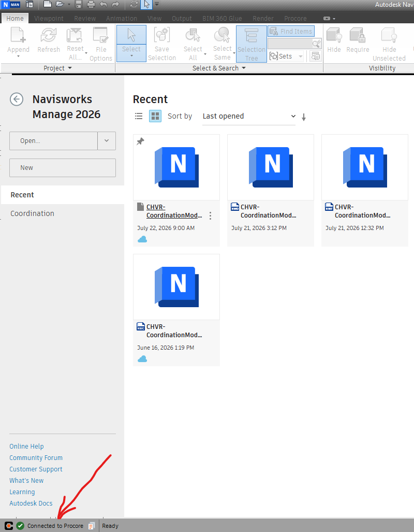Click the Select Same tool
414x532 pixels.
point(223,44)
